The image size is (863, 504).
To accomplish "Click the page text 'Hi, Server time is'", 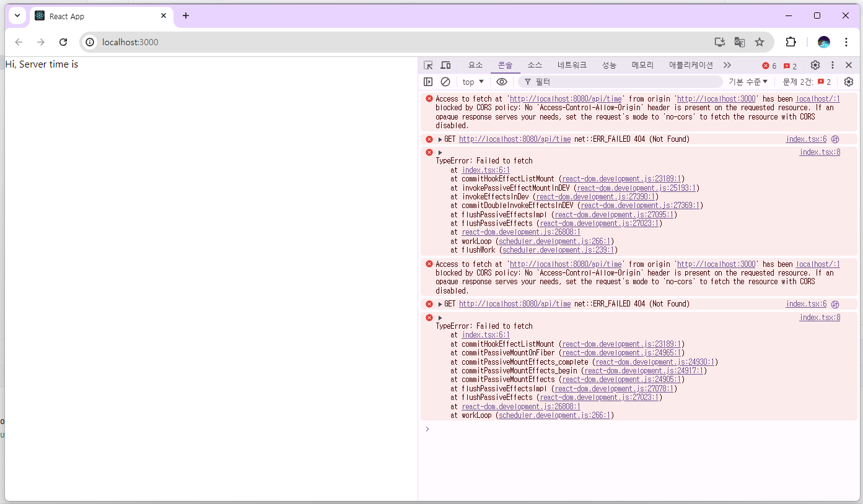I will tap(42, 64).
